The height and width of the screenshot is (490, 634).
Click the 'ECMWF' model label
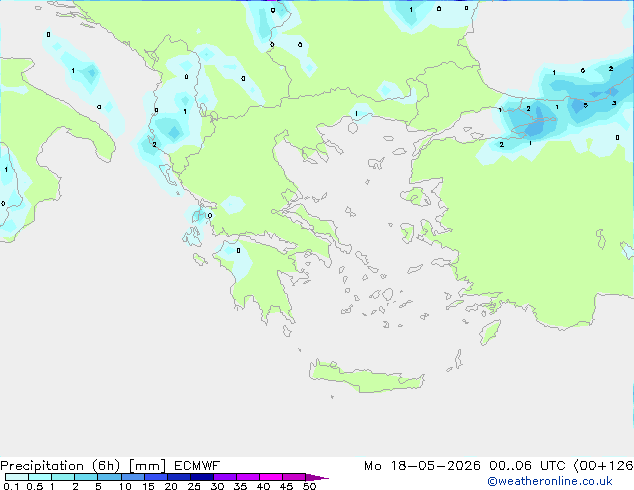click(197, 466)
